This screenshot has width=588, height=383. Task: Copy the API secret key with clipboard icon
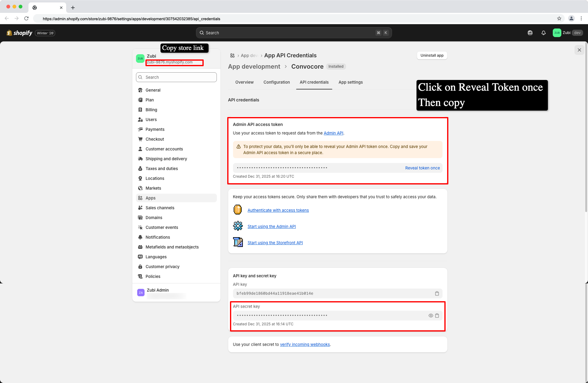(x=437, y=315)
